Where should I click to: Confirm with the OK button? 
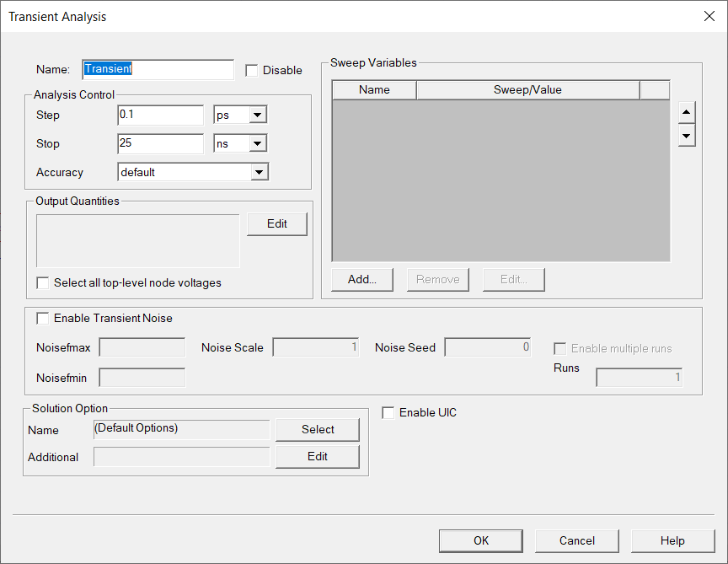point(481,540)
